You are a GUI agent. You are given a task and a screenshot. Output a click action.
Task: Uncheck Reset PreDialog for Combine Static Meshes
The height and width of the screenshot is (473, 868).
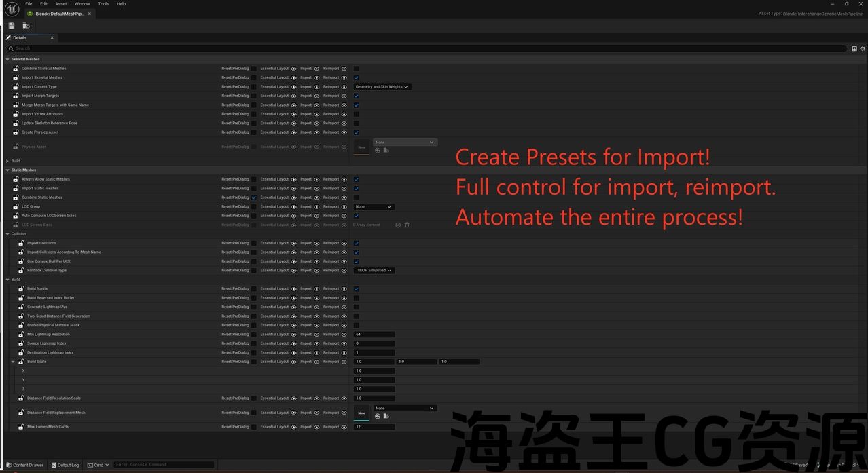pos(254,197)
